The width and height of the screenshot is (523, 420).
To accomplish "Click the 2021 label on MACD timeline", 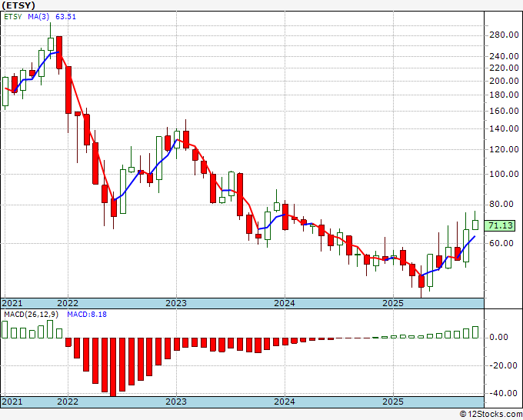I will pyautogui.click(x=12, y=402).
